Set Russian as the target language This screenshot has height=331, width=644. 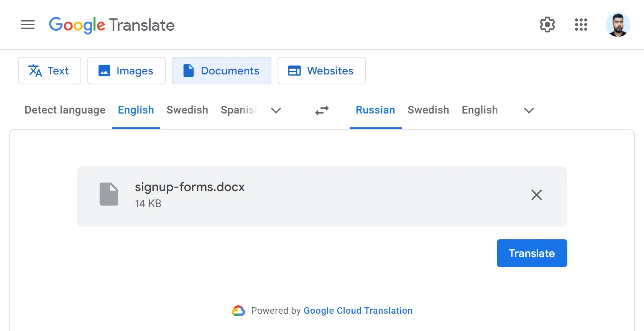[x=375, y=110]
